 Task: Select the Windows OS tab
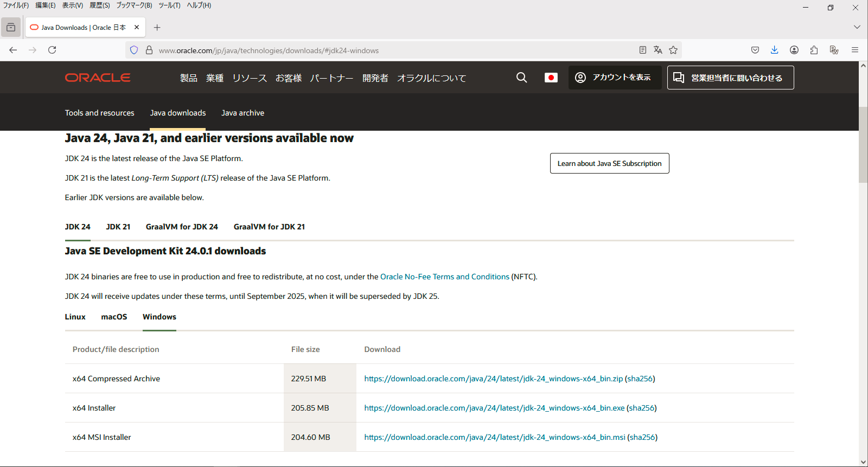(159, 317)
